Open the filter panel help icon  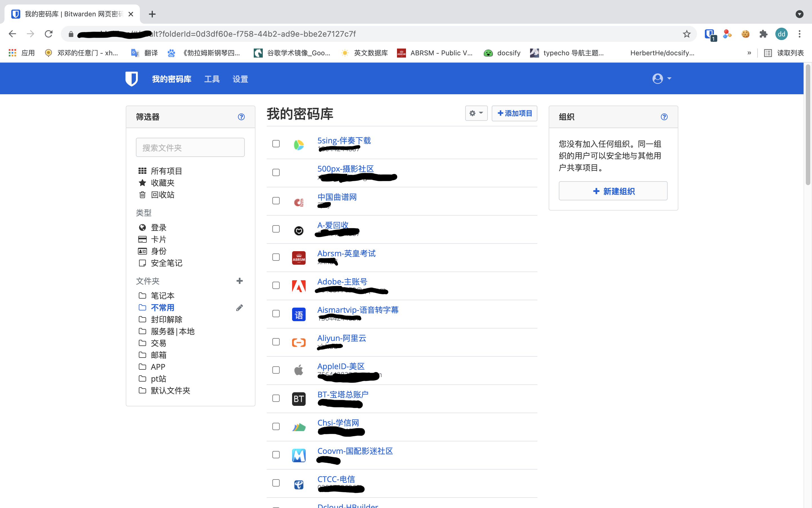pos(241,117)
